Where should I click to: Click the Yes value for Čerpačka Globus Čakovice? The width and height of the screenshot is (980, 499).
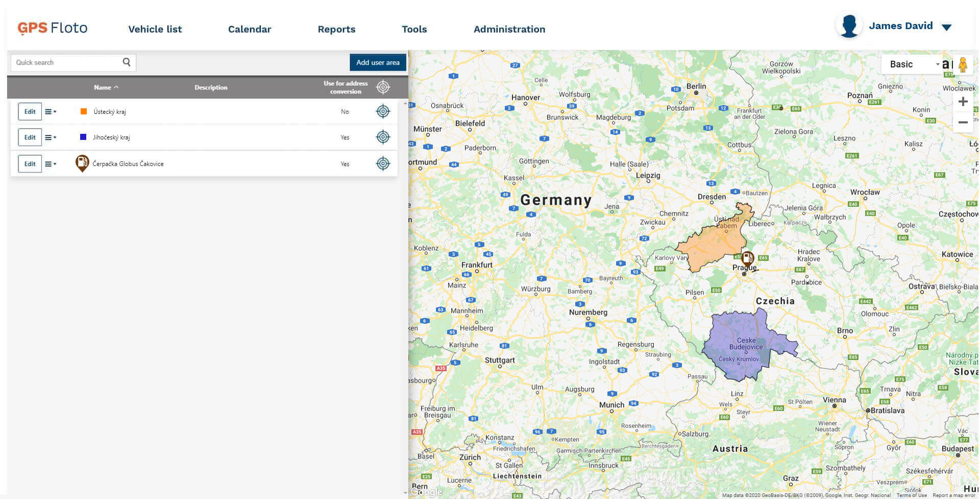345,164
